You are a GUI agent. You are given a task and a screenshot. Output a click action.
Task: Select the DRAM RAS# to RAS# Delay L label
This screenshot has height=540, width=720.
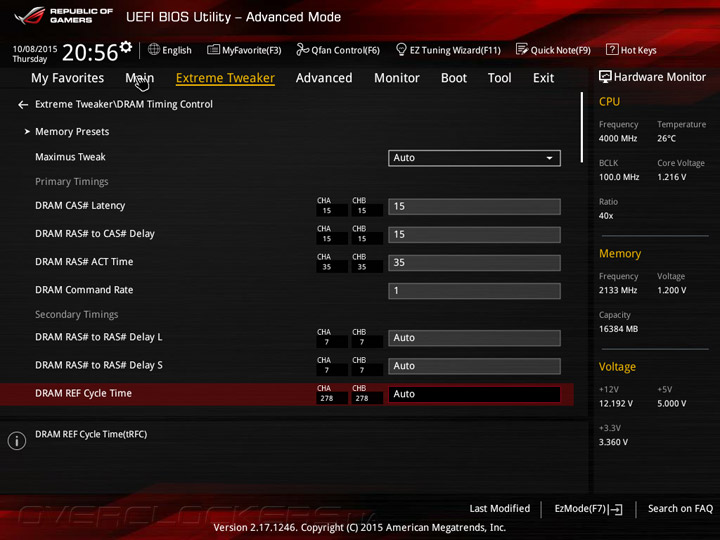point(99,337)
